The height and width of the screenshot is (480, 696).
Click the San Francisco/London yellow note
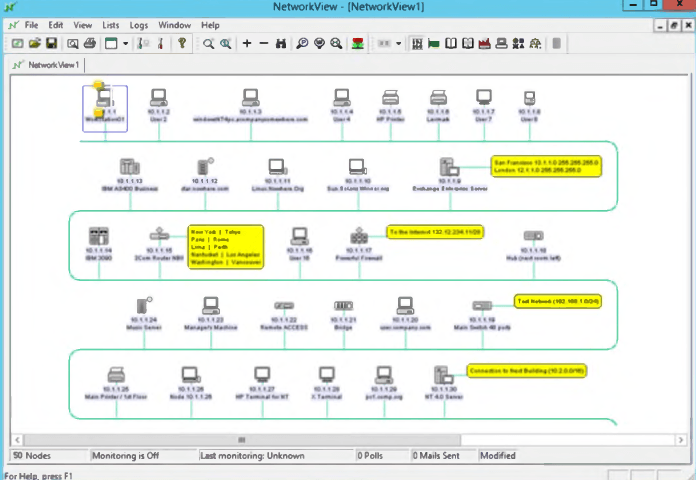tap(545, 166)
